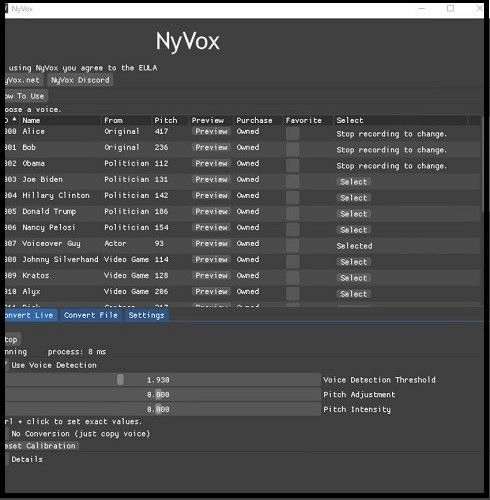This screenshot has width=490, height=500.
Task: Select the Donald Trump voice
Action: [x=354, y=214]
